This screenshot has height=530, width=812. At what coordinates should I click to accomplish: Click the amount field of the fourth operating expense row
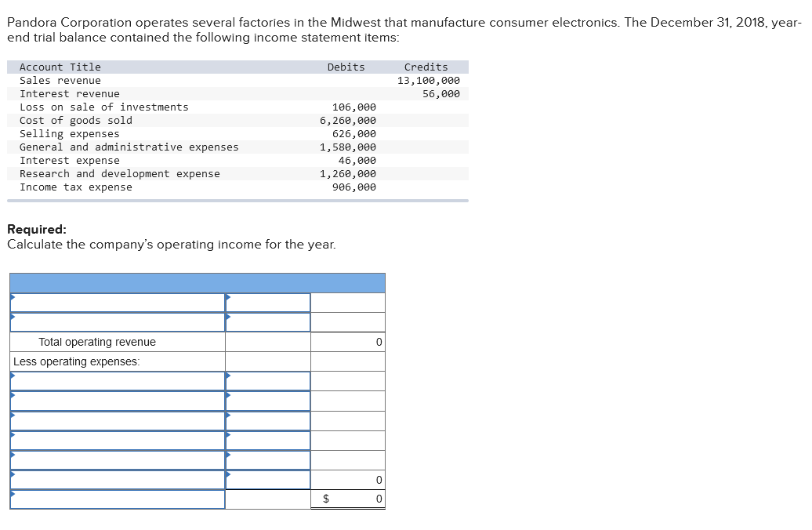[x=268, y=441]
